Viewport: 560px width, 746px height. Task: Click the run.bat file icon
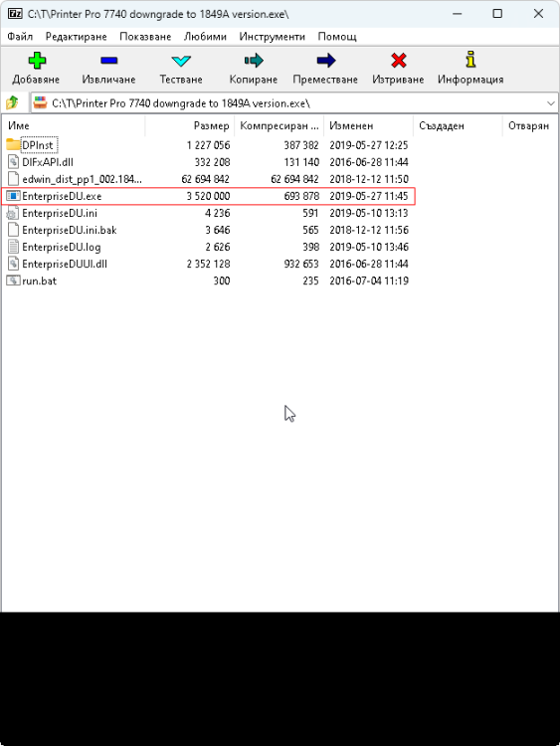tap(13, 280)
